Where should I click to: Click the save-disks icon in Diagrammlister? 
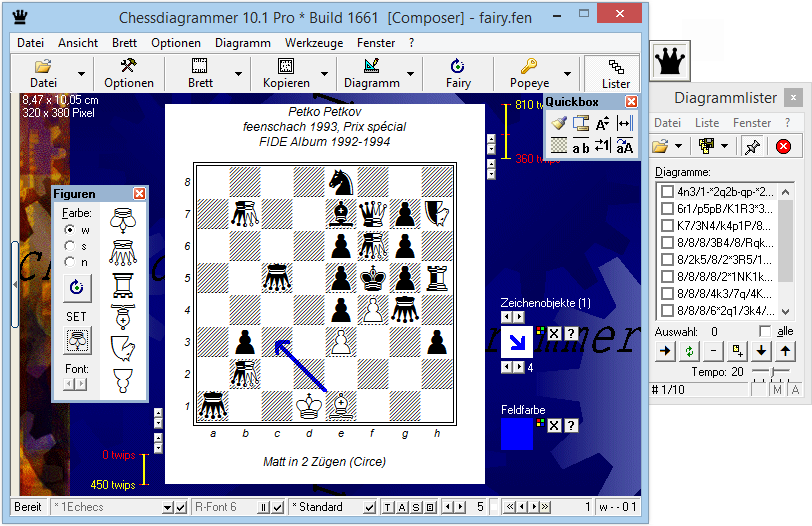pyautogui.click(x=706, y=147)
